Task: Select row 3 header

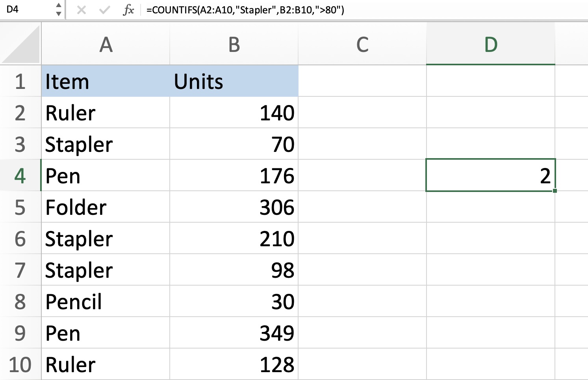Action: point(20,144)
